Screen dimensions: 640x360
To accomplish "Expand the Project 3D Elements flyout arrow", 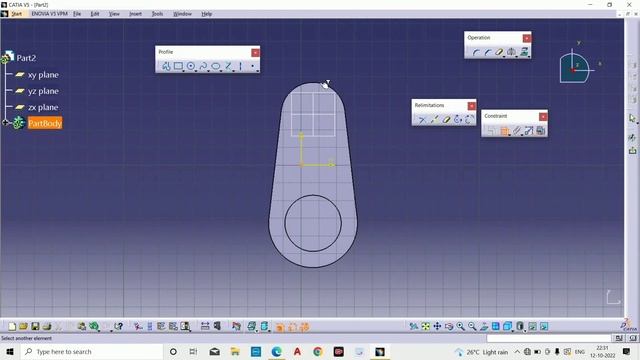I will (x=529, y=57).
